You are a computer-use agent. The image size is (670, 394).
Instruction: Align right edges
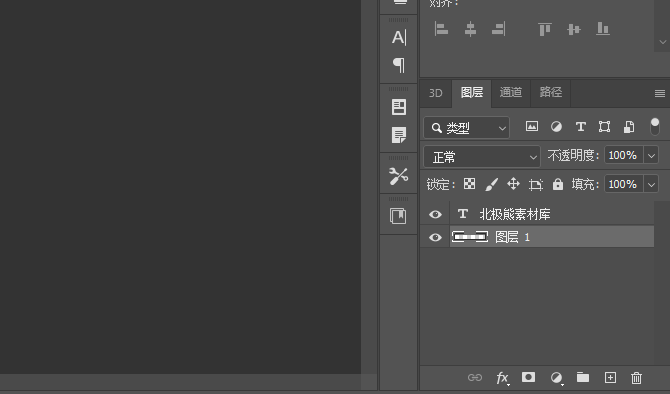click(x=499, y=29)
